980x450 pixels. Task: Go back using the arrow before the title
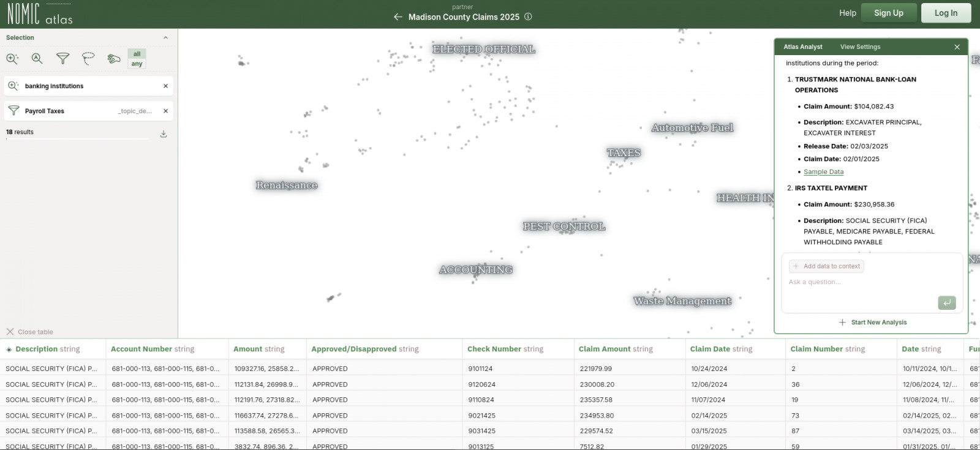click(398, 17)
